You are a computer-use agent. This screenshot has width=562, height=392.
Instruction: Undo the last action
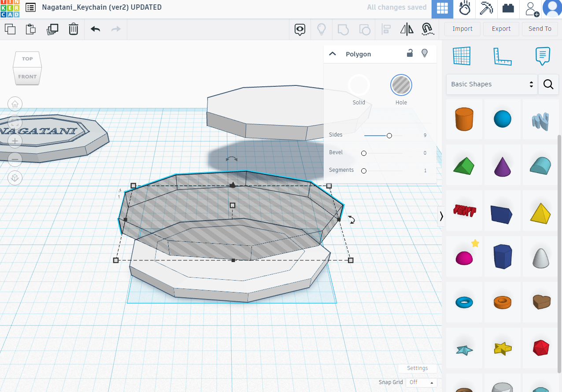tap(95, 29)
